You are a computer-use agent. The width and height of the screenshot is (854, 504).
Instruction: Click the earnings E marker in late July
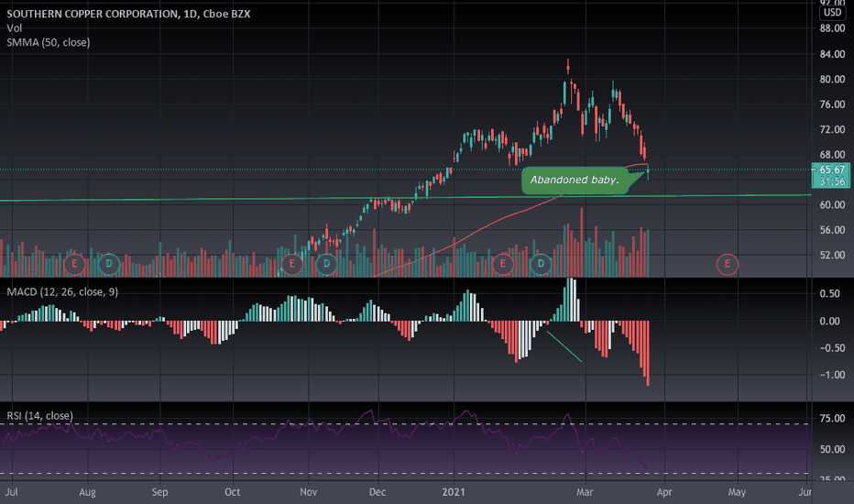click(x=74, y=264)
